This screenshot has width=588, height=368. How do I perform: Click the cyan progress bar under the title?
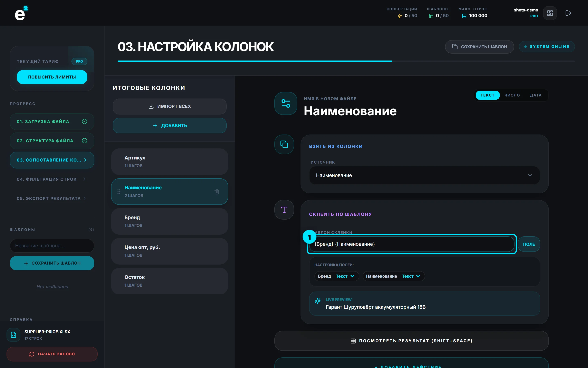click(255, 61)
